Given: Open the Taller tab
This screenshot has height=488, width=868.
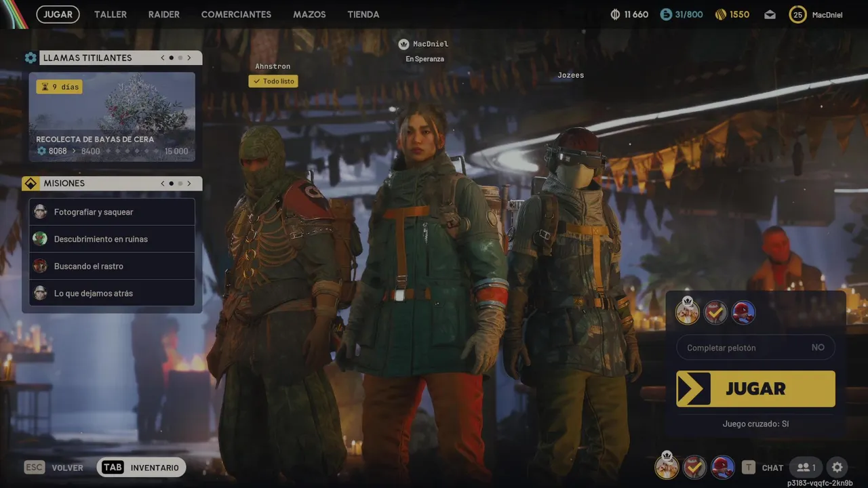Looking at the screenshot, I should (x=111, y=14).
